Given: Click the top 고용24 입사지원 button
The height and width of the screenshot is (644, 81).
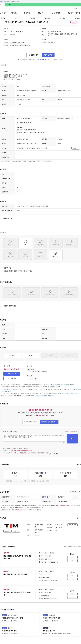Looking at the screenshot, I should [48, 55].
